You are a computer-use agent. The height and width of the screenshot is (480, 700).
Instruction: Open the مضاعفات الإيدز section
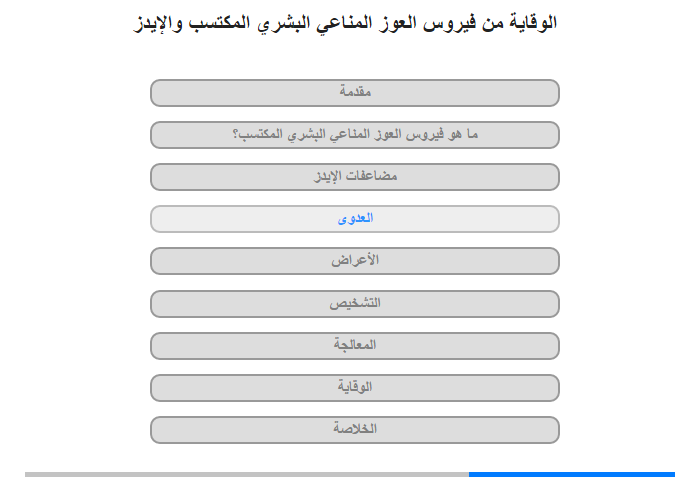click(355, 177)
